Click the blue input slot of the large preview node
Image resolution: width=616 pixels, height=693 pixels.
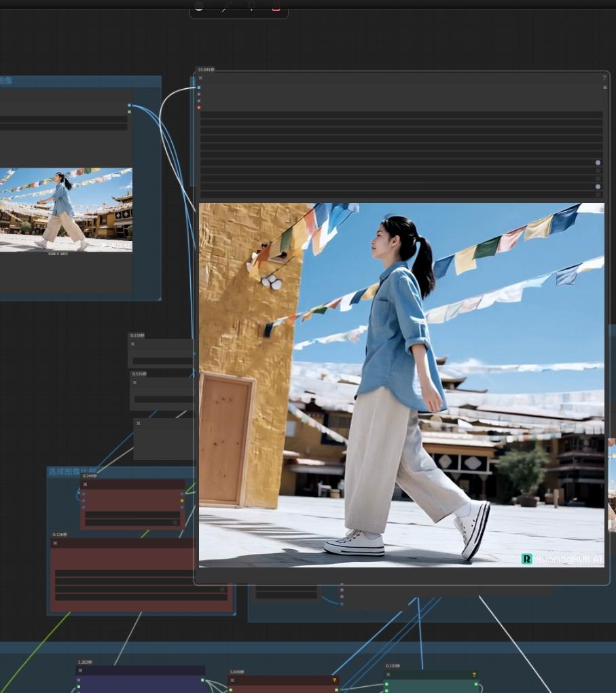[x=198, y=88]
